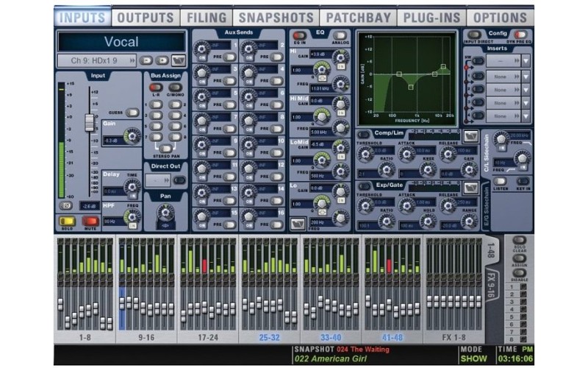Click the Aux Send 1 level knob
This screenshot has width=588, height=368.
coord(201,49)
